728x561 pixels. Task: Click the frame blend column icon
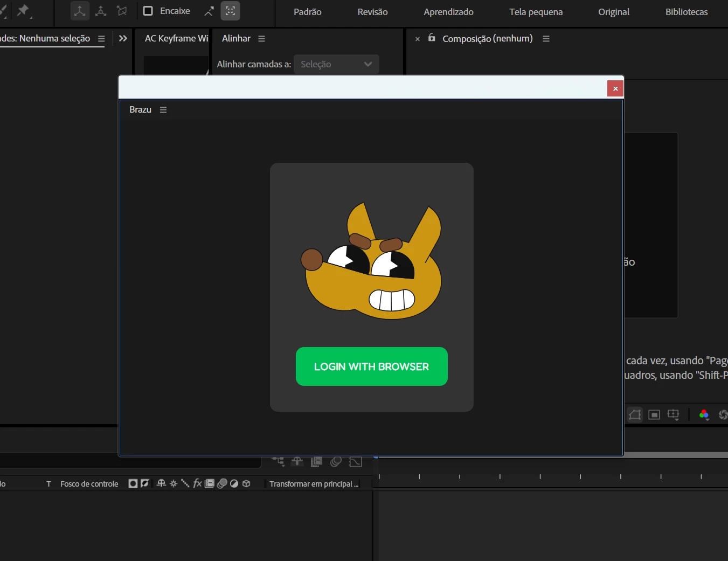[210, 483]
